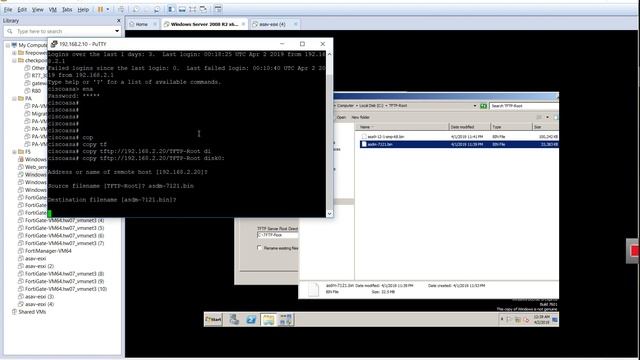Click the Take Snapshot toolbar icon
Image resolution: width=640 pixels, height=360 pixels.
click(136, 9)
